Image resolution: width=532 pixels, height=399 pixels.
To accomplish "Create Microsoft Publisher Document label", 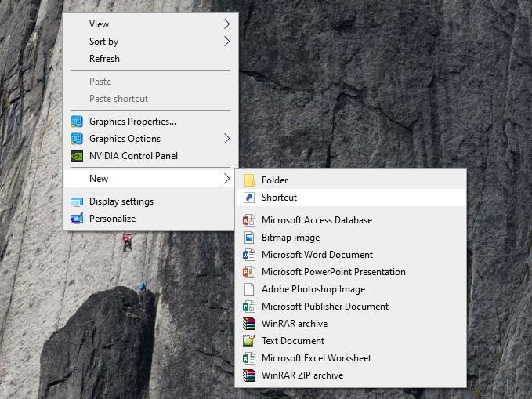I will 325,307.
